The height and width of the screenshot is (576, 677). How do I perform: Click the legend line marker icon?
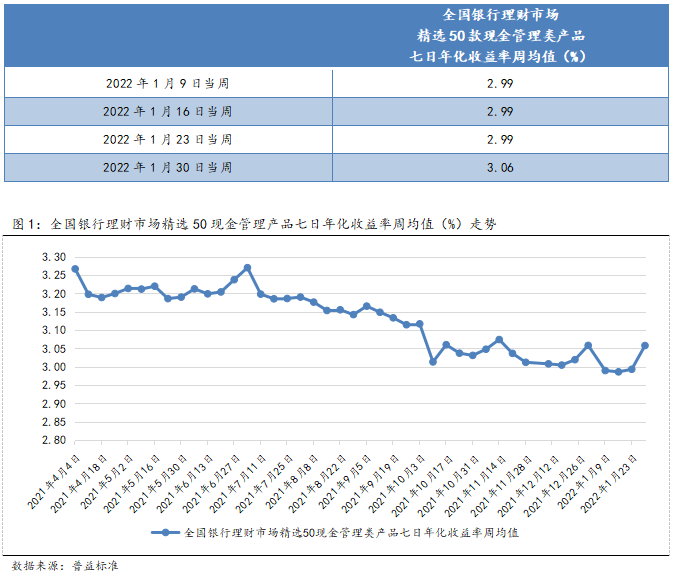tap(166, 533)
